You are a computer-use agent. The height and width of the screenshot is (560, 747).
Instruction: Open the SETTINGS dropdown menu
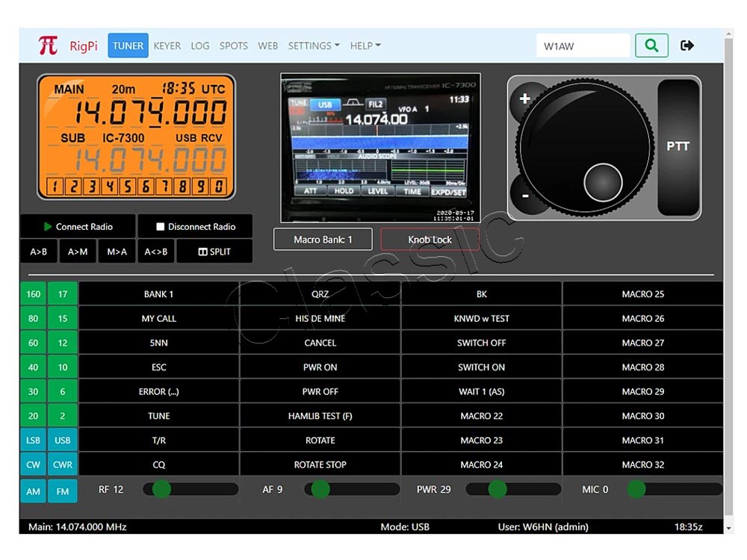[x=314, y=46]
